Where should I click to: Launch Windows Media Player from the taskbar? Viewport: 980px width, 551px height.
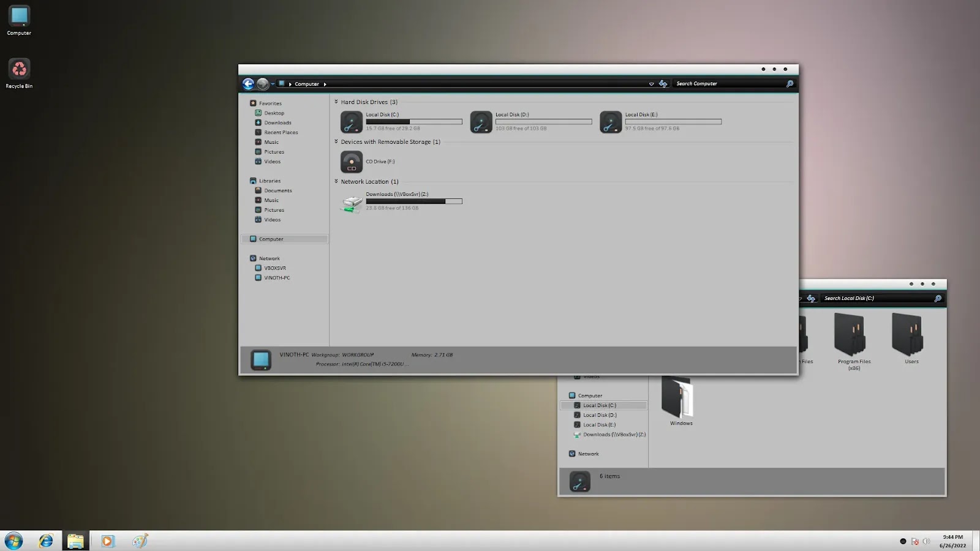click(x=108, y=541)
